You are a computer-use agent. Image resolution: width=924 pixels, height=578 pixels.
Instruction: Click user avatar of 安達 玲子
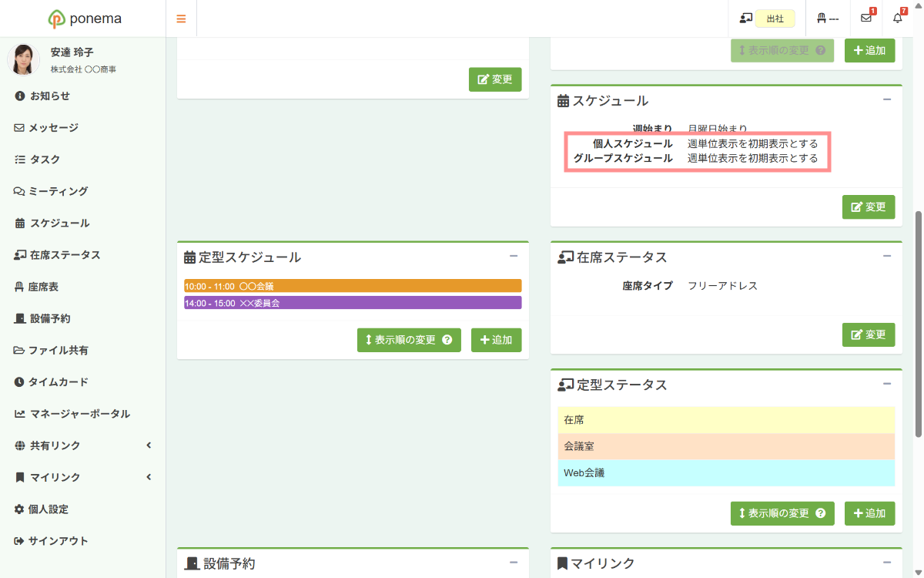tap(23, 59)
